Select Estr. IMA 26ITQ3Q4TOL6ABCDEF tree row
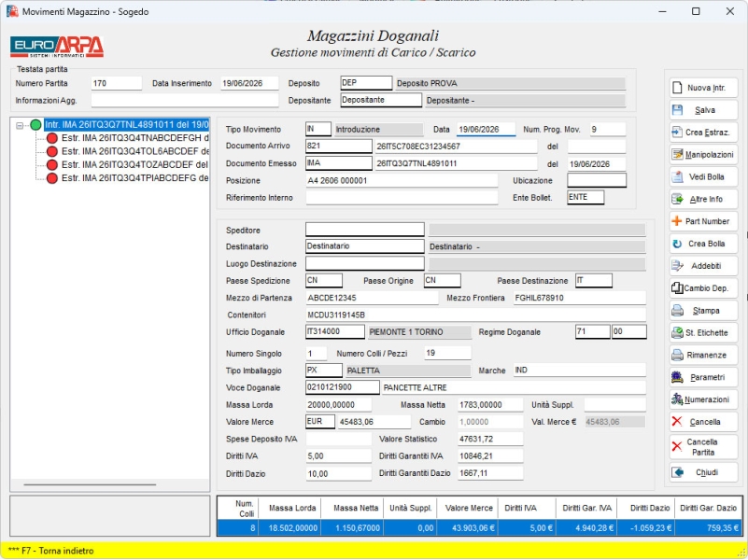 coord(135,151)
